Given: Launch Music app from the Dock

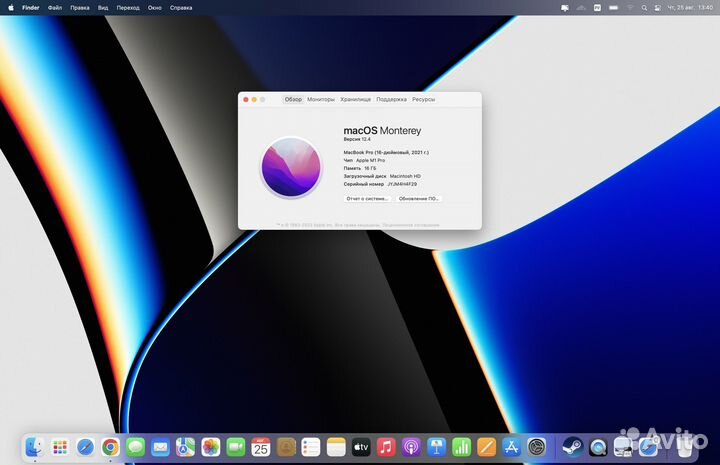Looking at the screenshot, I should [x=386, y=447].
